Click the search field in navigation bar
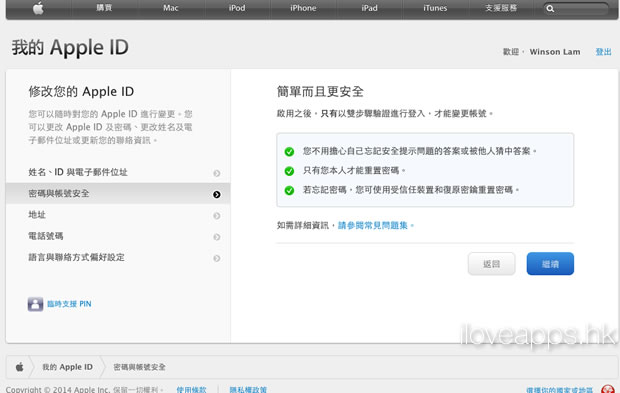 pos(576,8)
